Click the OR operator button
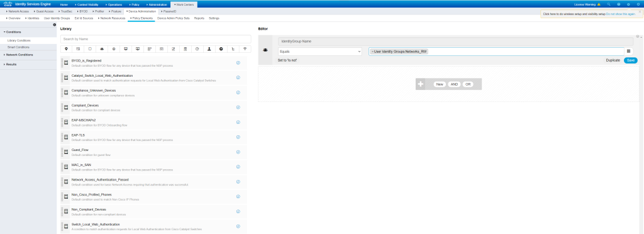The height and width of the screenshot is (234, 644). [468, 84]
